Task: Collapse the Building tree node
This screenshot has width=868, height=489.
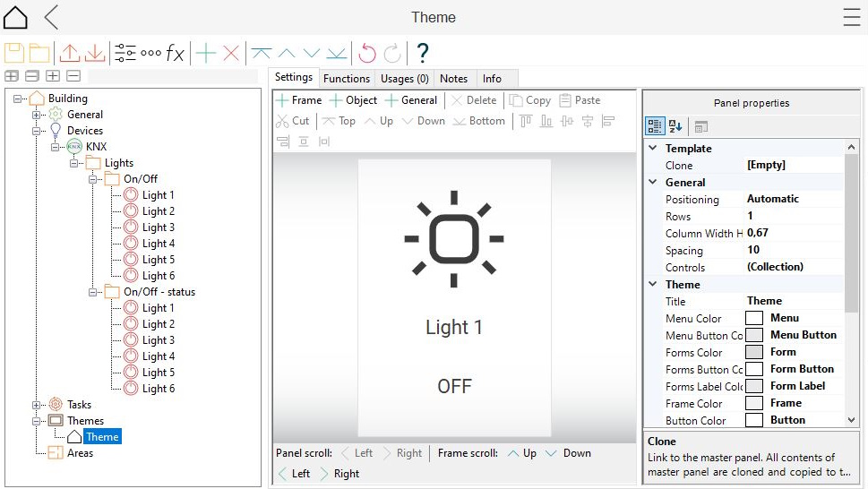Action: [18, 99]
